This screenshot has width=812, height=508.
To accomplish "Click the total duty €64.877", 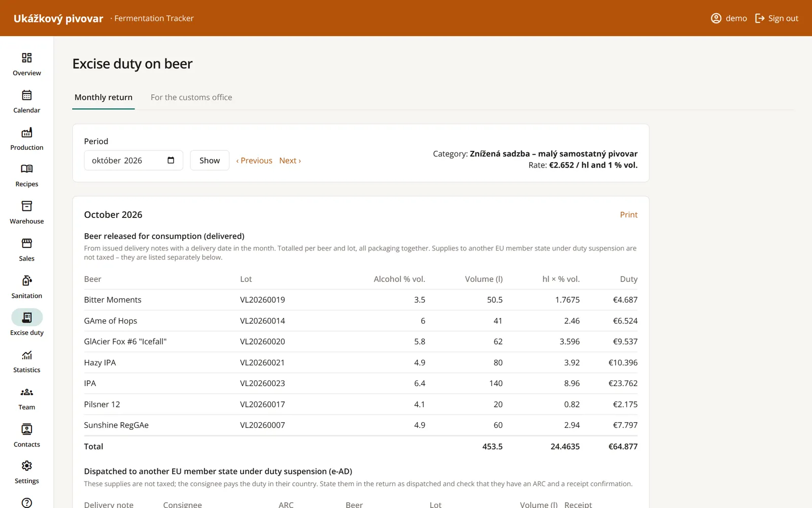I will click(623, 447).
